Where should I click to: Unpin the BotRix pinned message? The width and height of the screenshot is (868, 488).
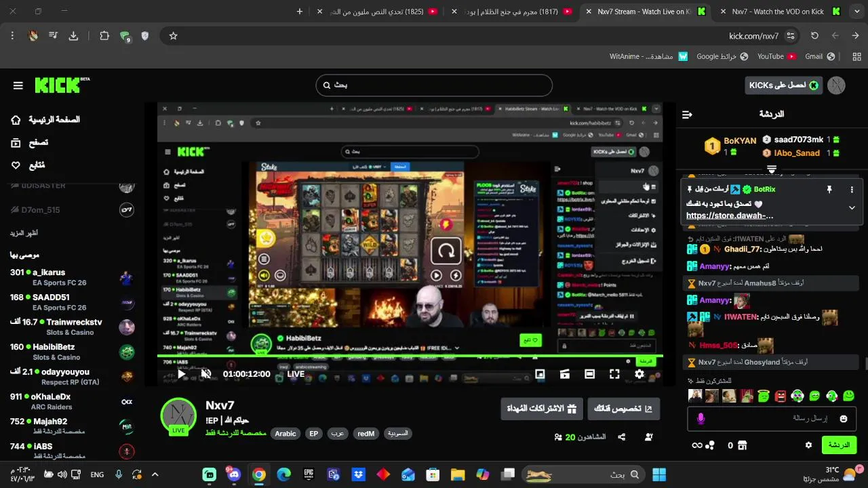point(829,190)
